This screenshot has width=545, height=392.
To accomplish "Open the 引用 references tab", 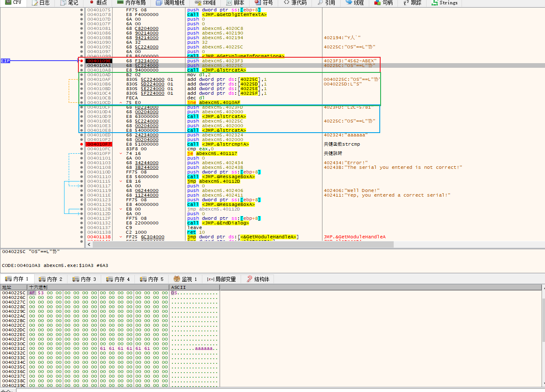I will 326,3.
